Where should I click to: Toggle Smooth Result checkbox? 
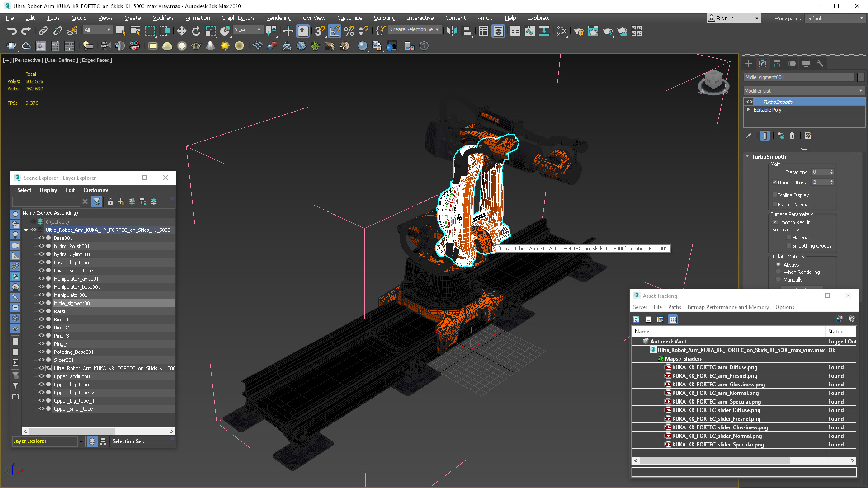tap(775, 222)
